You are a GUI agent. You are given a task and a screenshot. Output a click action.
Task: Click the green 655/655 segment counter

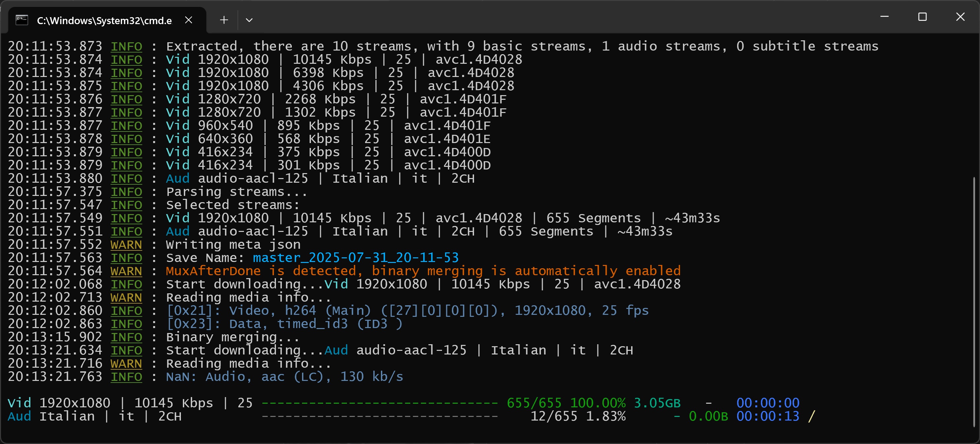point(534,403)
